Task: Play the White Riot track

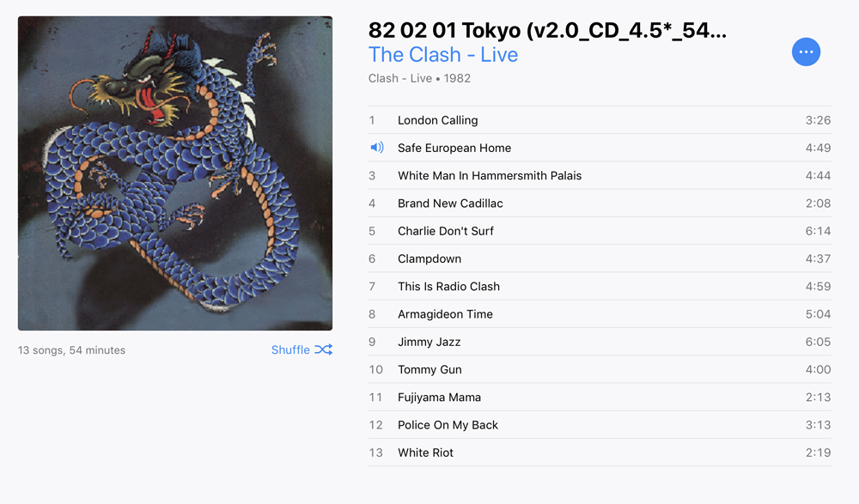Action: pos(600,452)
